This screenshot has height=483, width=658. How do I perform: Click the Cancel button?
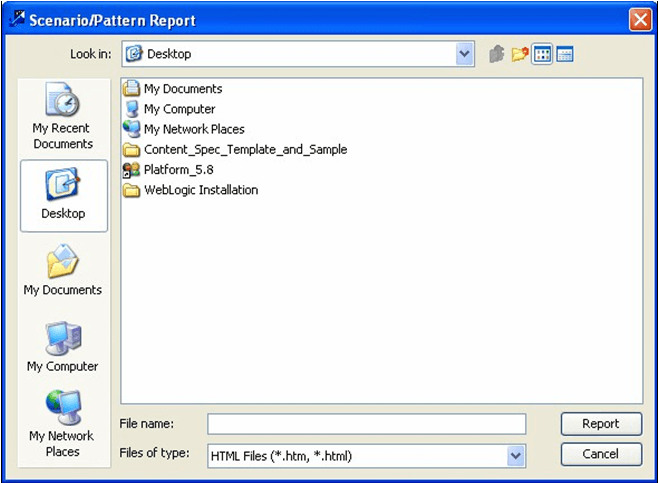coord(601,454)
